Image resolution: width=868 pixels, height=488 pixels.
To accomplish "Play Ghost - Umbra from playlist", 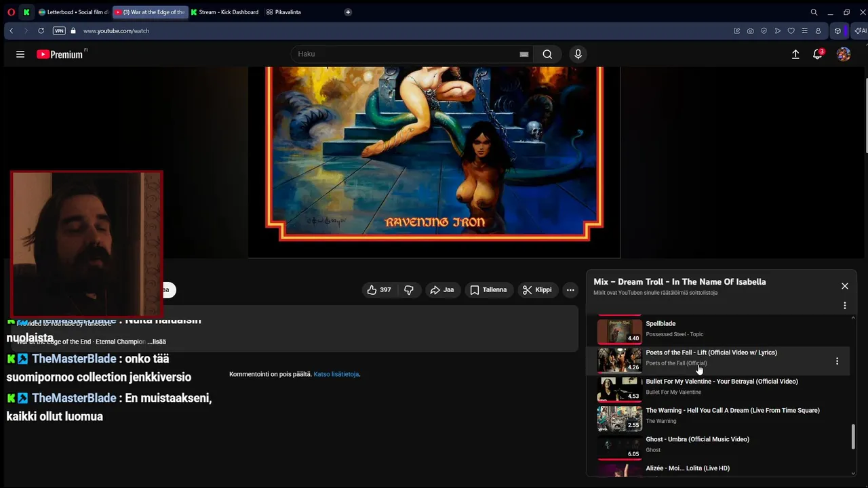I will pyautogui.click(x=723, y=447).
